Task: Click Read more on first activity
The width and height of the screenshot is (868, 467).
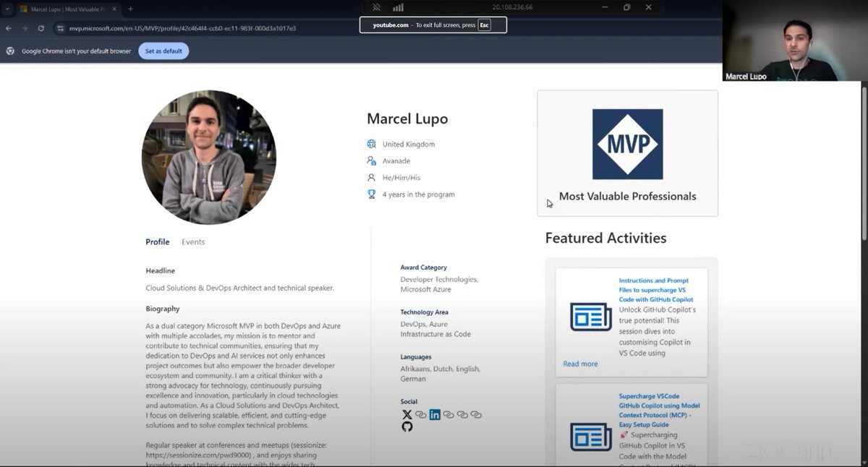Action: [x=580, y=364]
